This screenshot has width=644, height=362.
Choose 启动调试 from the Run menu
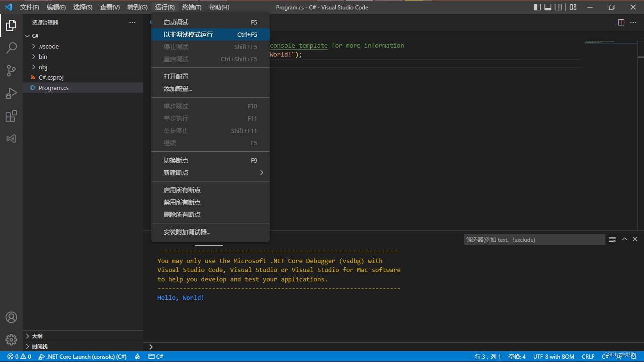pyautogui.click(x=210, y=22)
